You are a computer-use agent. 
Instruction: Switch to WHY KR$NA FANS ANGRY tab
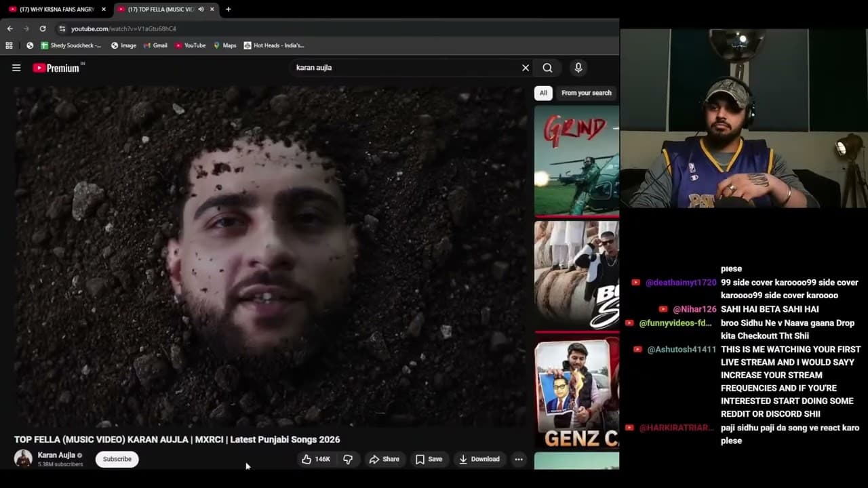coord(52,9)
